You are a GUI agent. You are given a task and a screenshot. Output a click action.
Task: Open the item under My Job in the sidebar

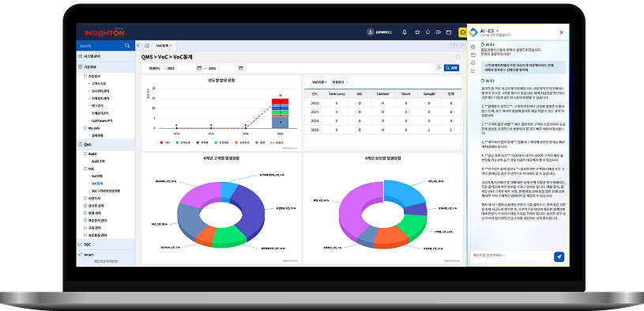point(97,135)
